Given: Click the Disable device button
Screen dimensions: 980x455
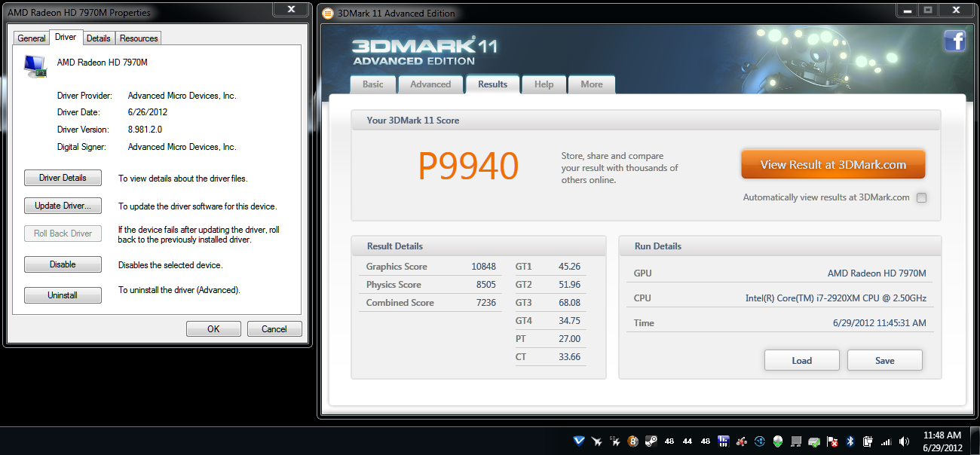Looking at the screenshot, I should click(63, 264).
